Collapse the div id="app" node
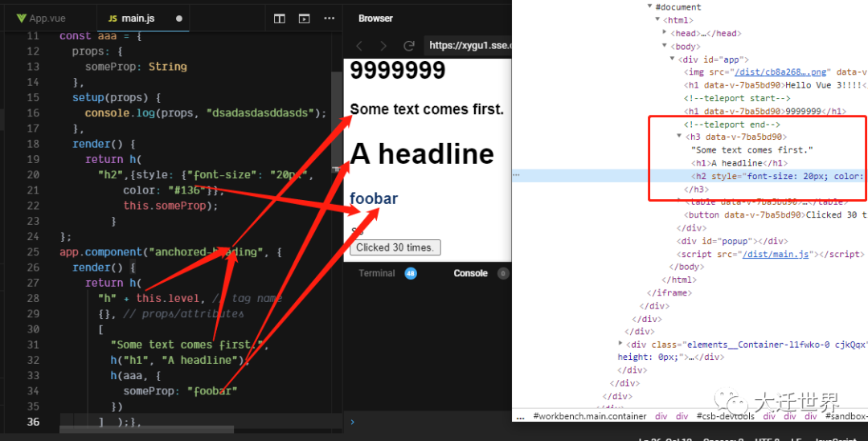The height and width of the screenshot is (441, 868). (673, 59)
